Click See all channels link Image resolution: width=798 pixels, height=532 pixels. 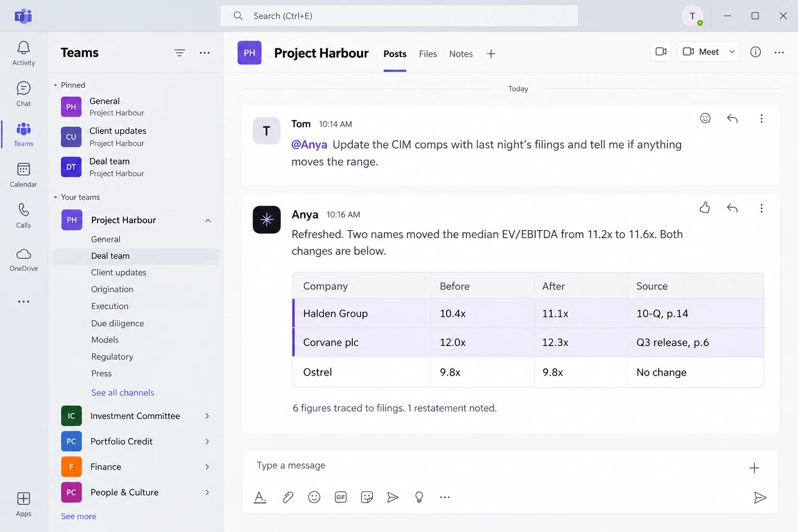tap(123, 393)
